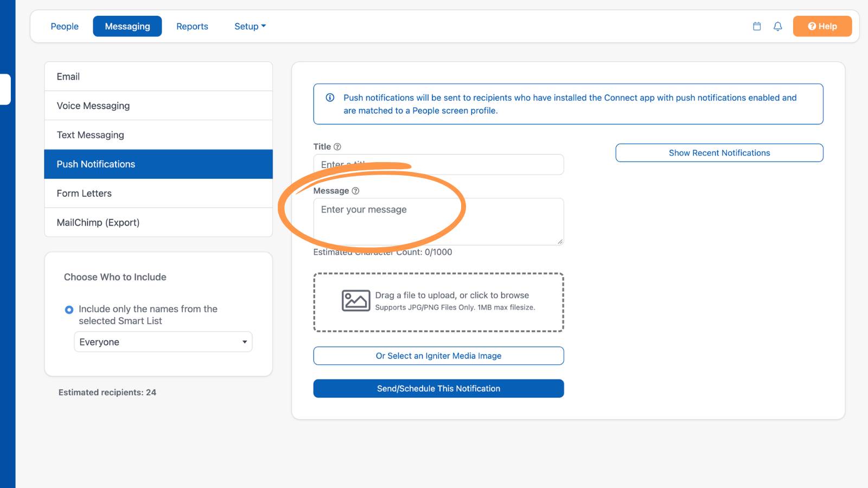Click the Title help question-mark icon
Screen dimensions: 868x488
337,147
